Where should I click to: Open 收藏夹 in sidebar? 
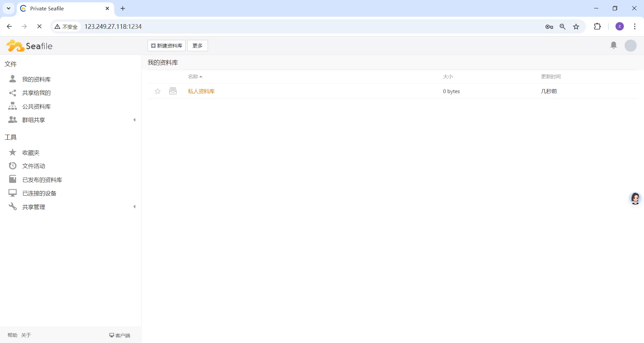pyautogui.click(x=31, y=153)
